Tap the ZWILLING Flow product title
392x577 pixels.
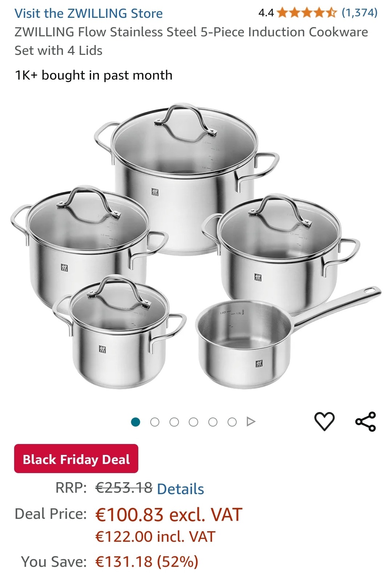[191, 41]
